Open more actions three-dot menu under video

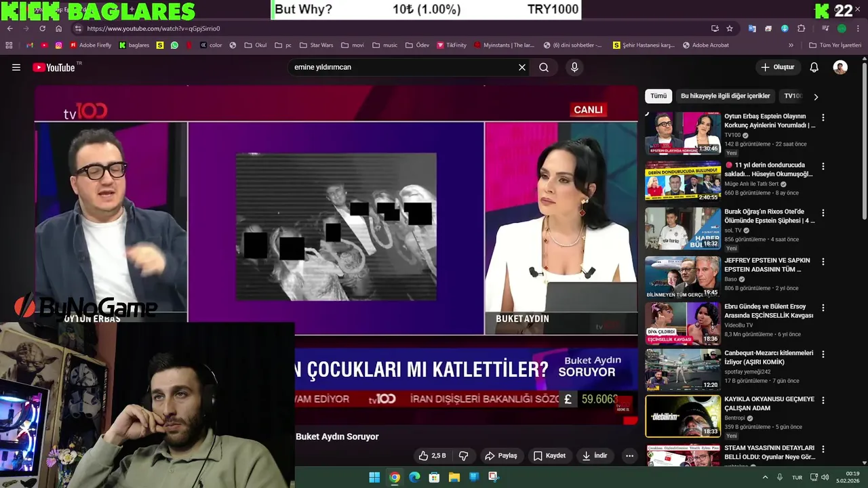click(x=629, y=455)
